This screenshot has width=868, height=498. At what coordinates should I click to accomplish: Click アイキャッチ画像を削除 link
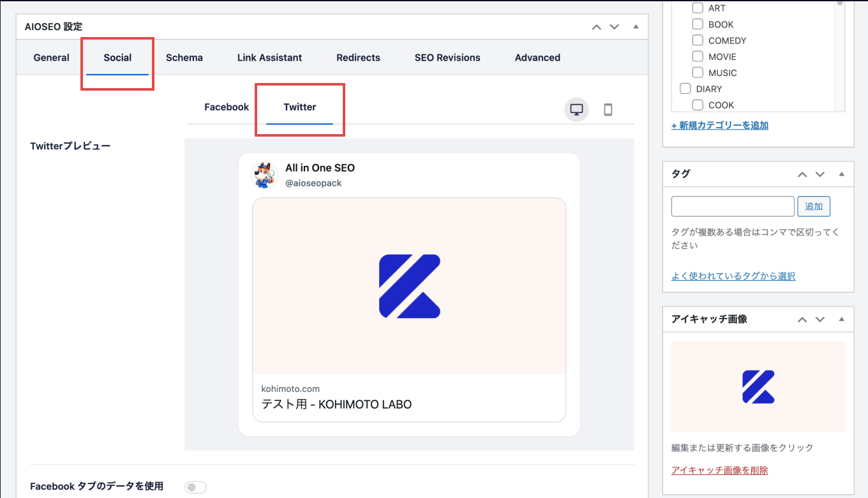pos(719,470)
